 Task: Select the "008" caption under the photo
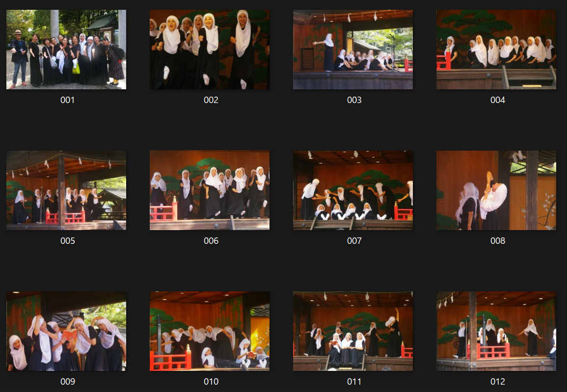tap(497, 241)
